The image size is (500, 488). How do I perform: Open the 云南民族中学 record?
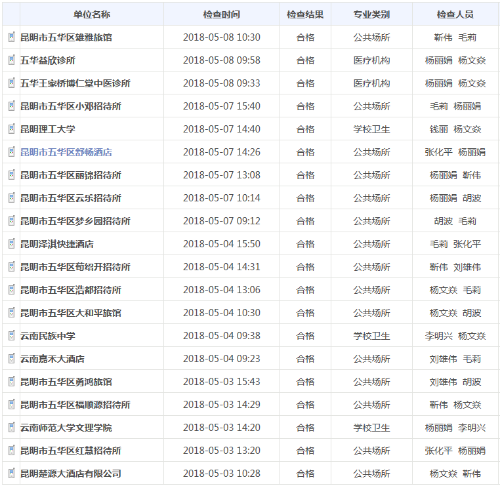[48, 336]
